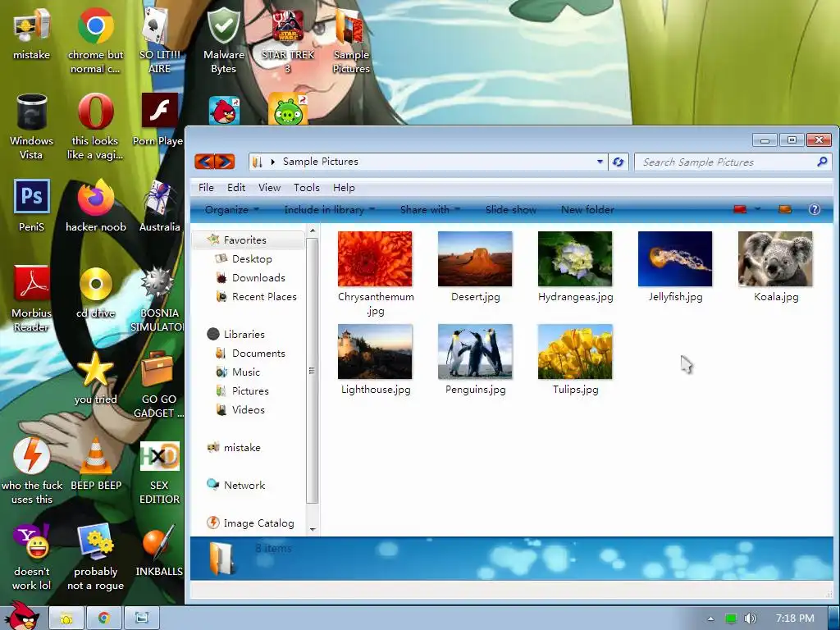The image size is (840, 630).
Task: Open Recent Places in Favorites
Action: click(256, 296)
